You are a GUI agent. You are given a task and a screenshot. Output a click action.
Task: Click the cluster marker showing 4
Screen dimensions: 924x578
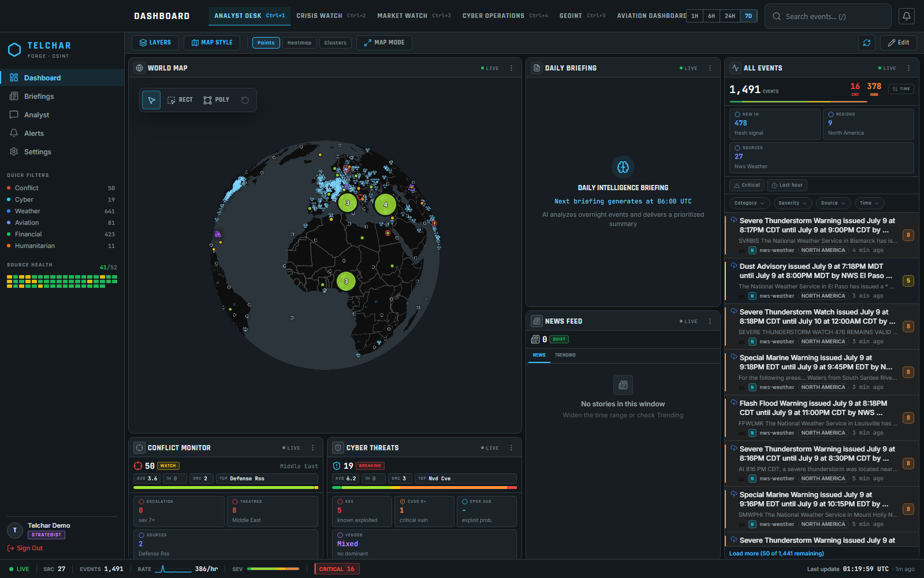pyautogui.click(x=385, y=205)
